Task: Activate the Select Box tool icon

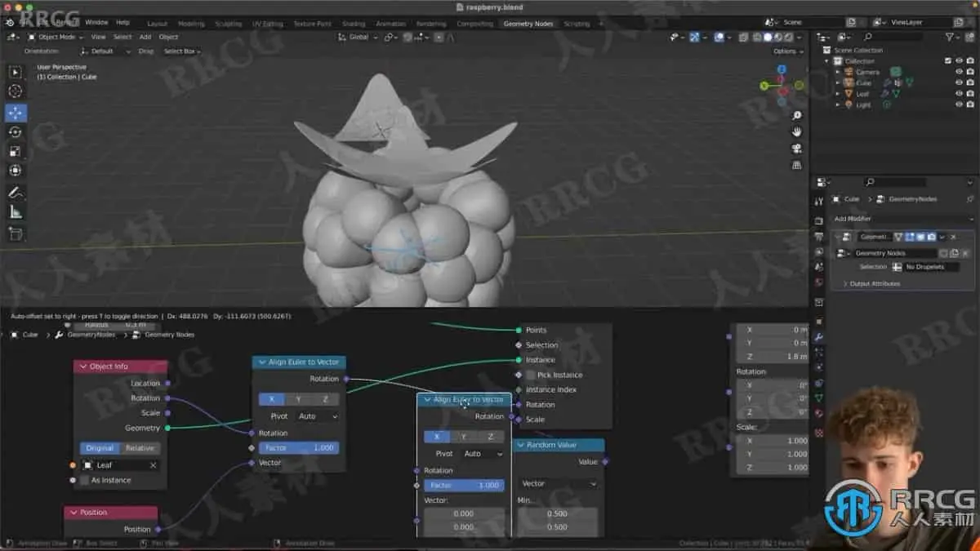Action: tap(16, 72)
